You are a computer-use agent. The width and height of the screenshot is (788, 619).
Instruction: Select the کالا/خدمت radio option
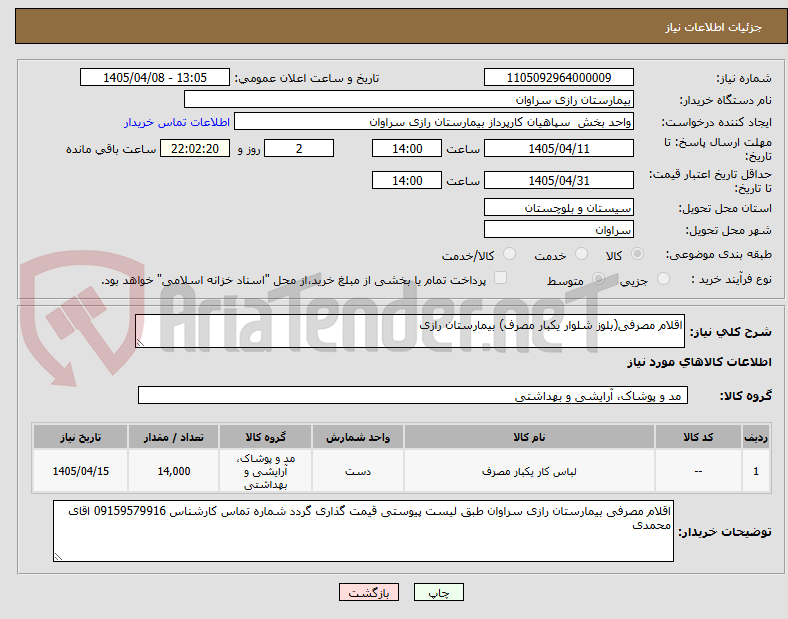[510, 254]
